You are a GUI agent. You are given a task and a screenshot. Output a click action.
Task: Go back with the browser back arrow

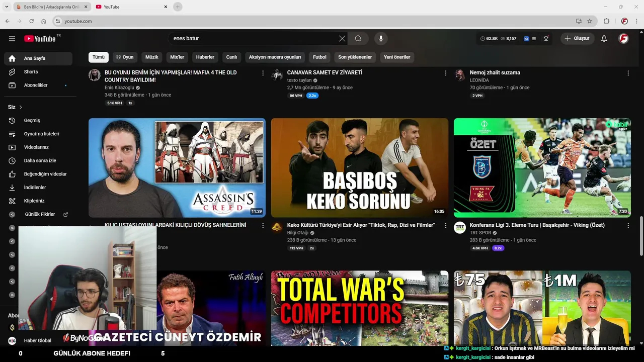point(7,21)
